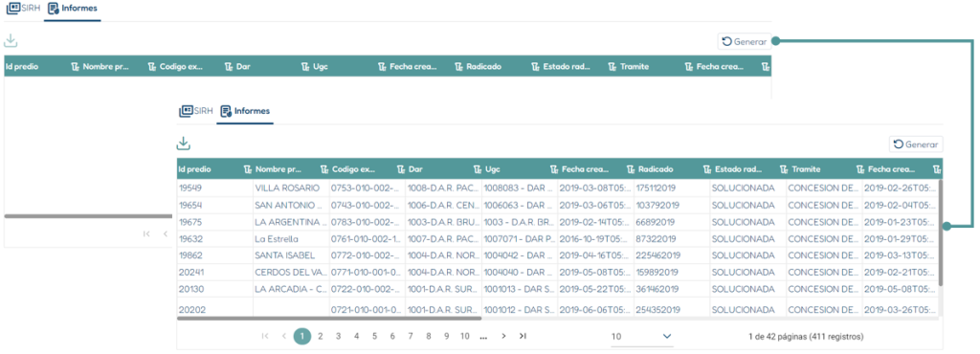Image resolution: width=980 pixels, height=354 pixels.
Task: Select the row with Id predio 19549
Action: 558,188
